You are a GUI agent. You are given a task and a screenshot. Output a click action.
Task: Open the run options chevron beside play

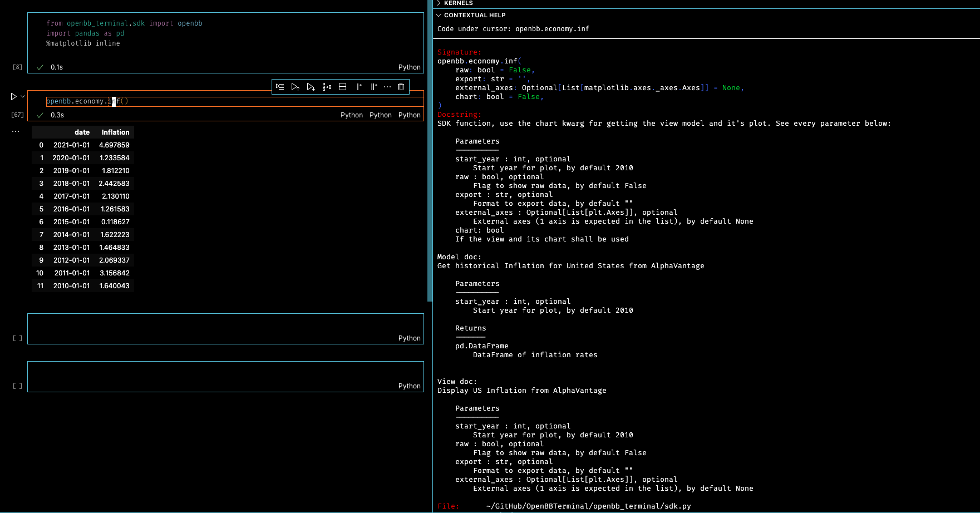click(x=23, y=97)
